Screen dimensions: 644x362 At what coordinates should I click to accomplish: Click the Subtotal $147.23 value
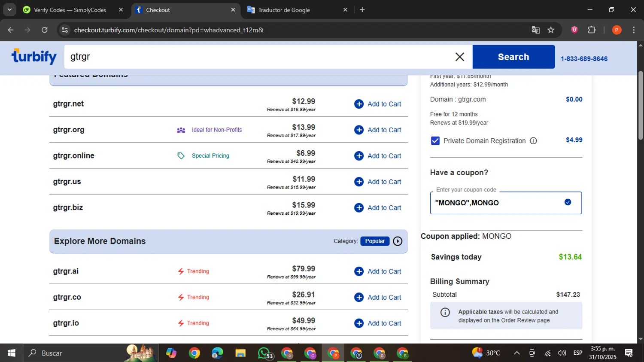tap(568, 295)
